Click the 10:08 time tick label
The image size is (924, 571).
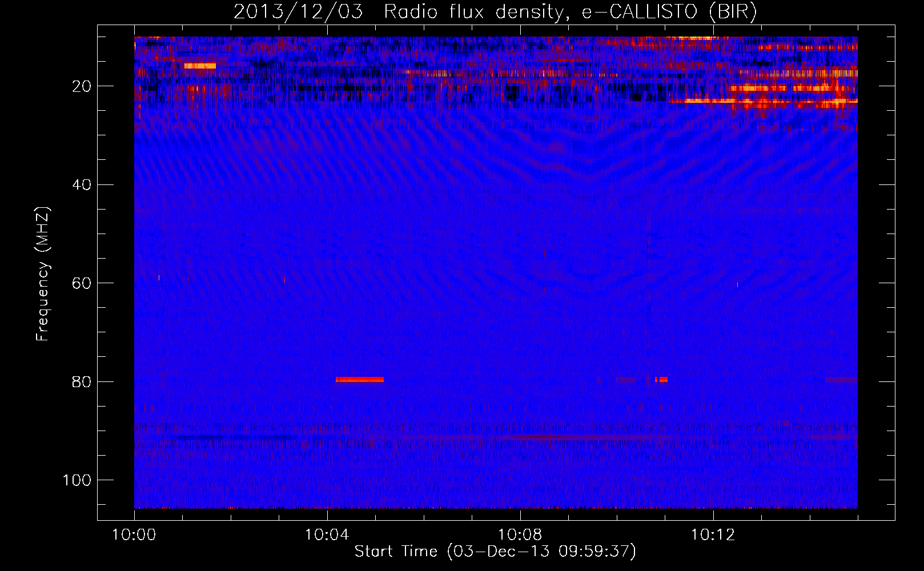tap(520, 535)
